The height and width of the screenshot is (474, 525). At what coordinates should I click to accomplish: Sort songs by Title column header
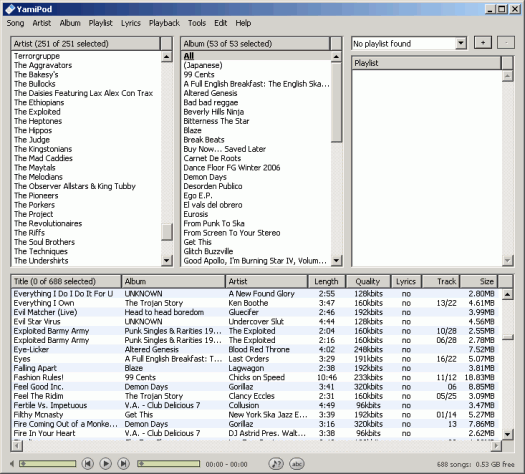click(66, 281)
